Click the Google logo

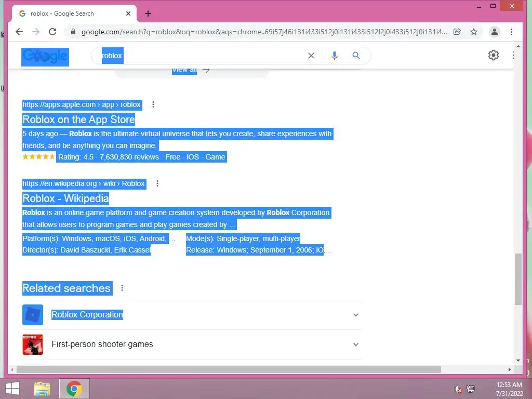click(45, 57)
